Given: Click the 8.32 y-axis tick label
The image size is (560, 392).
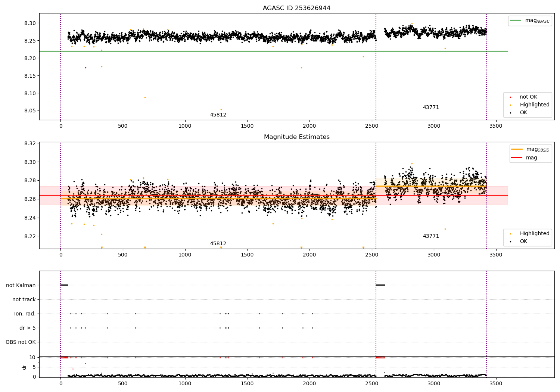Looking at the screenshot, I should 30,143.
